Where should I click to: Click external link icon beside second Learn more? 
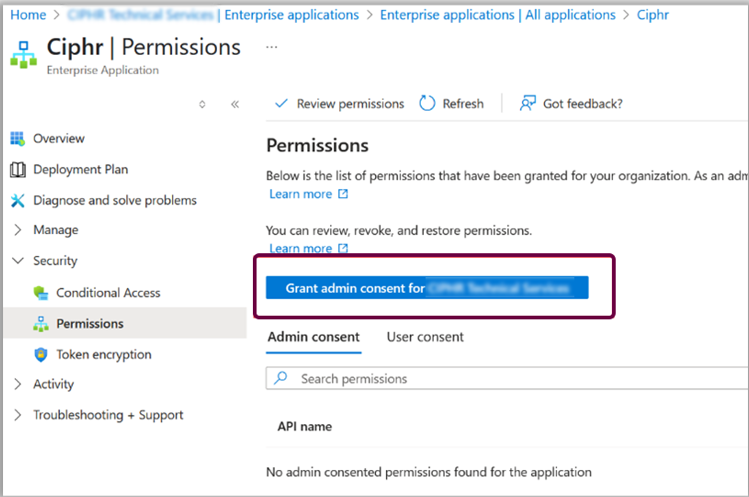click(x=343, y=248)
